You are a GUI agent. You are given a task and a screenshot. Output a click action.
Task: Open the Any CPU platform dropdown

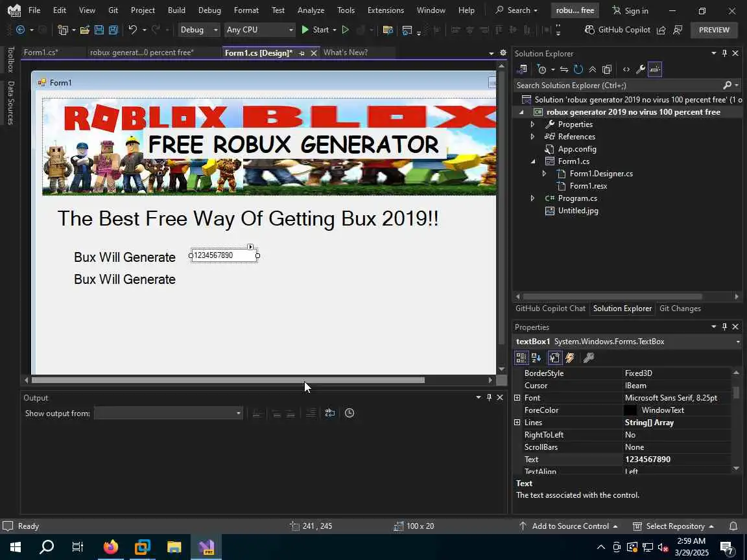[x=259, y=30]
